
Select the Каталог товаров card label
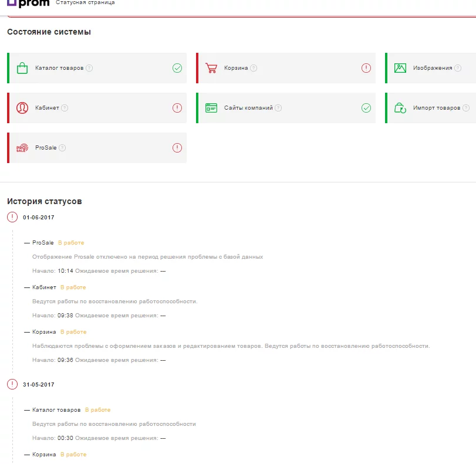click(59, 68)
